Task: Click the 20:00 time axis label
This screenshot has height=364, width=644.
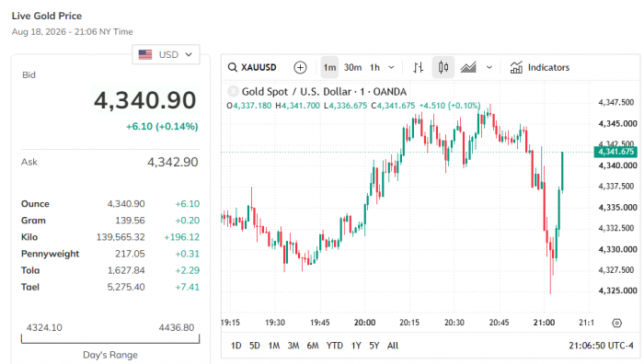Action: pyautogui.click(x=364, y=323)
